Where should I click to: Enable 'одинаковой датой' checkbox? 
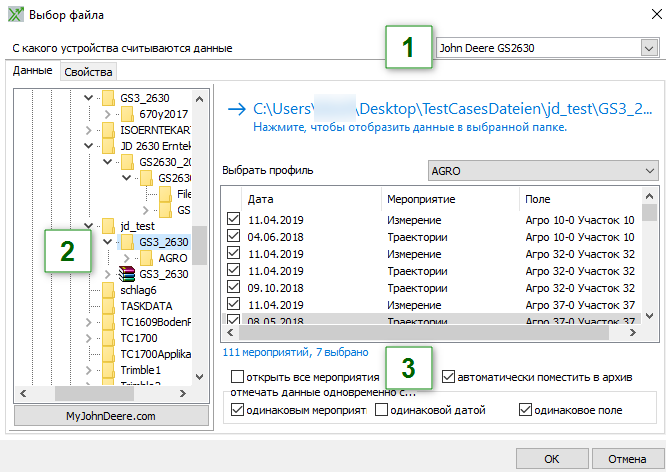tap(381, 410)
